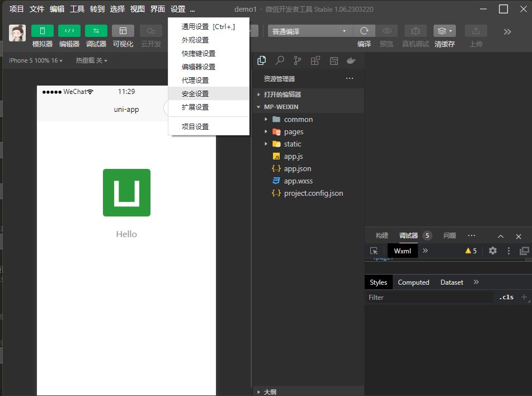Switch to the Dataset tab

coord(451,282)
